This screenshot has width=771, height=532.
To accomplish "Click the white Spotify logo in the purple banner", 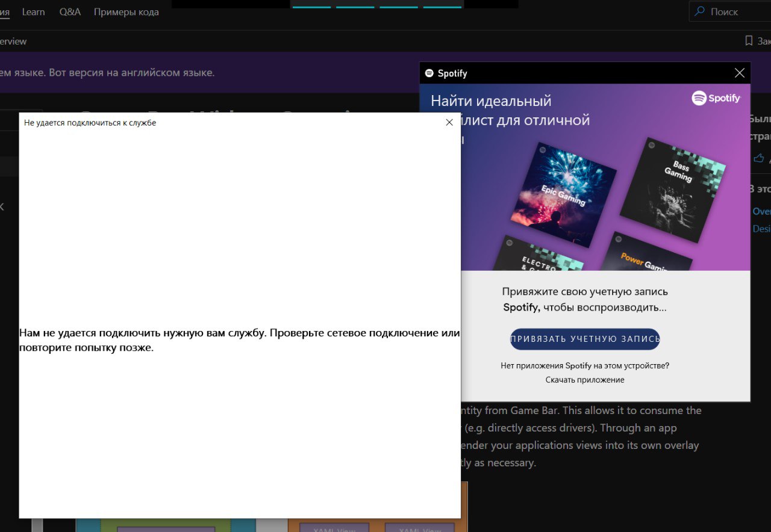I will coord(716,98).
